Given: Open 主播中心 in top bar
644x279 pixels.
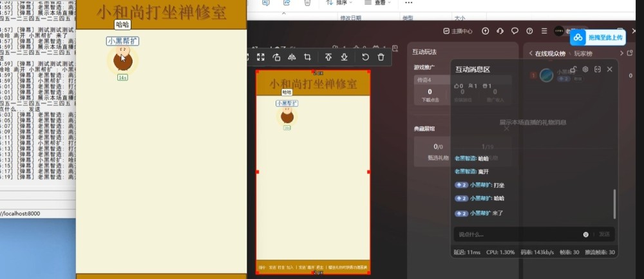Looking at the screenshot, I should 458,31.
